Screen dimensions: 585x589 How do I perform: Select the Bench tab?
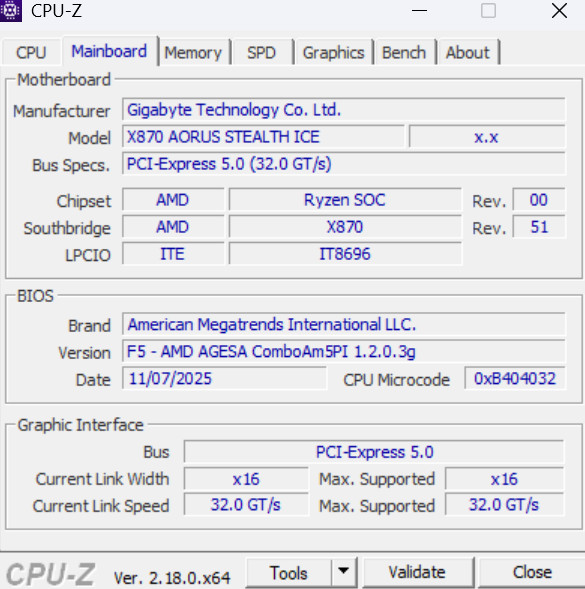404,52
